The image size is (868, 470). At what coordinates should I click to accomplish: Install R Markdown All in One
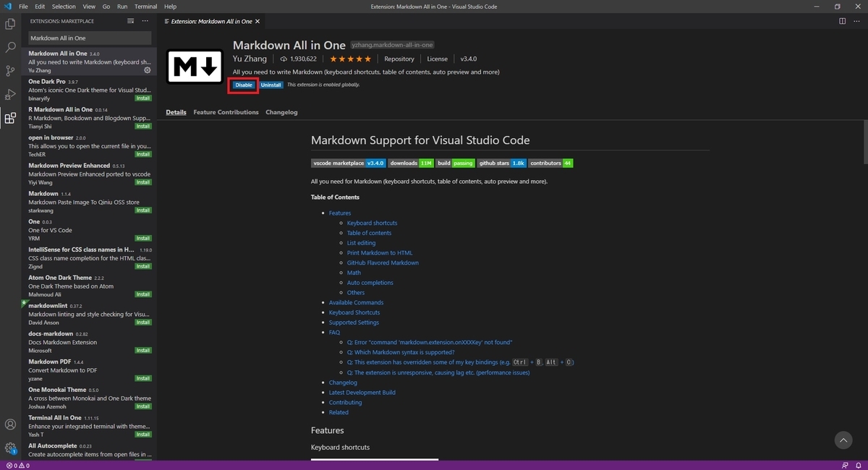coord(143,126)
